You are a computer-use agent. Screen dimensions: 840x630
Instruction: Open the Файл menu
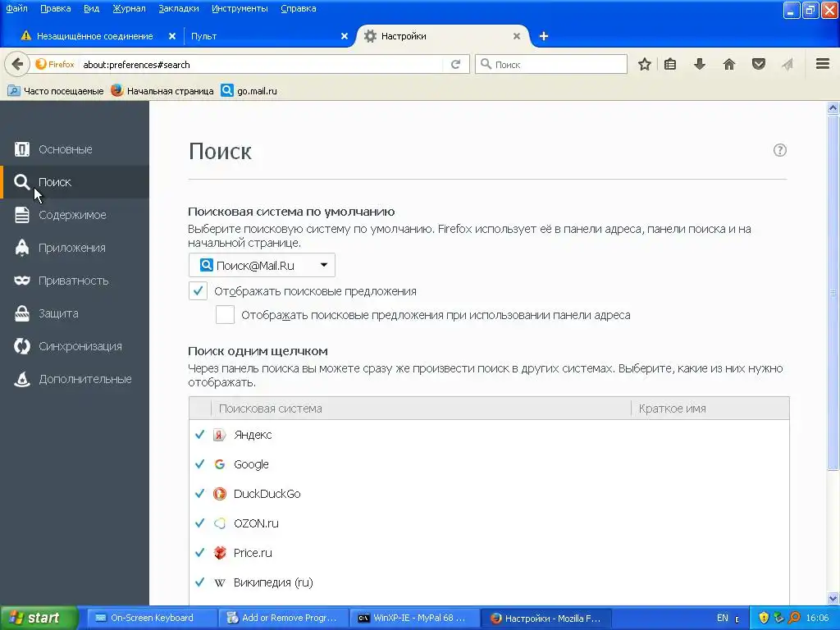tap(16, 8)
